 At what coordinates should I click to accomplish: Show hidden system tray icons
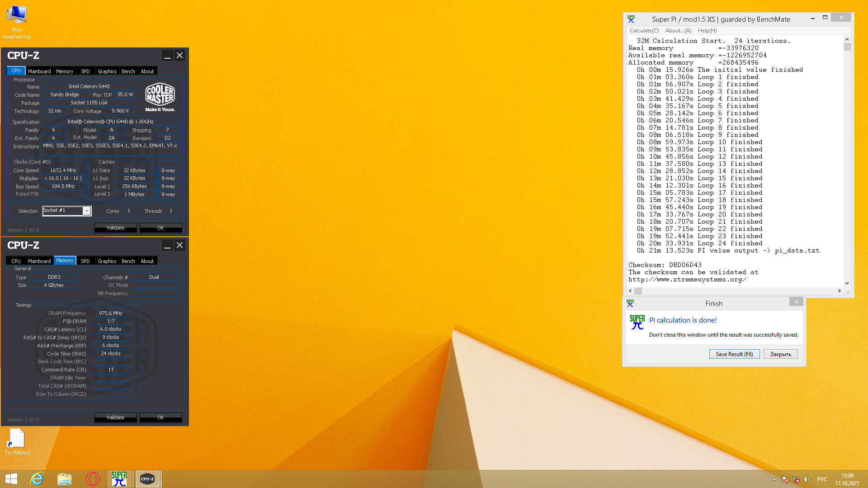tap(774, 479)
